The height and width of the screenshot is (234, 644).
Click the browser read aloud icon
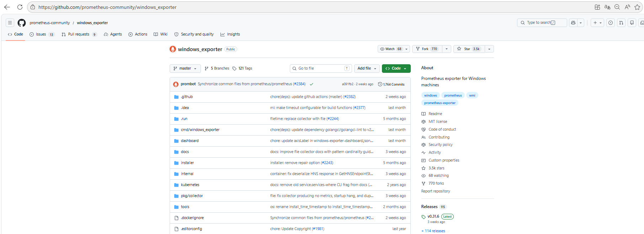(x=627, y=7)
